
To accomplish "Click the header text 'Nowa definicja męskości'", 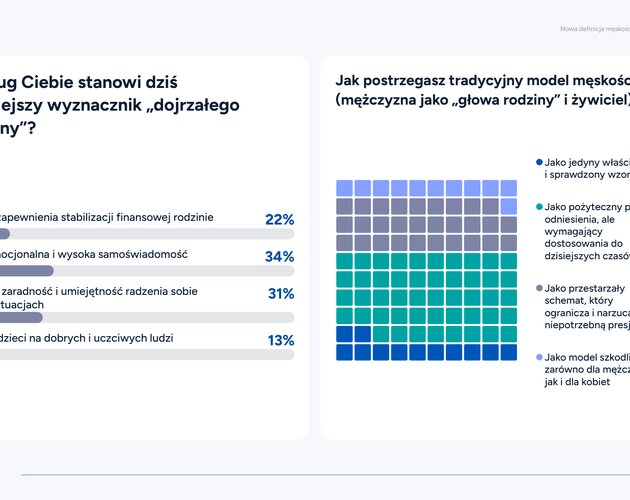I will (595, 29).
